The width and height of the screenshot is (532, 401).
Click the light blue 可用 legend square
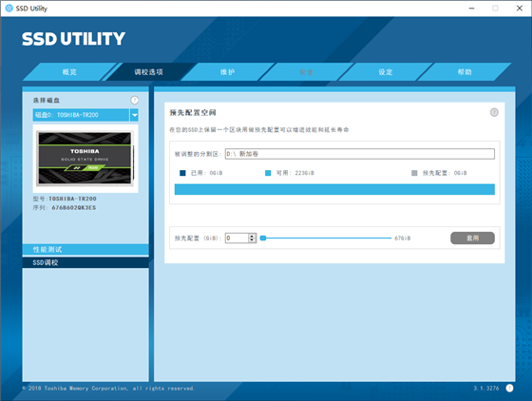[268, 173]
